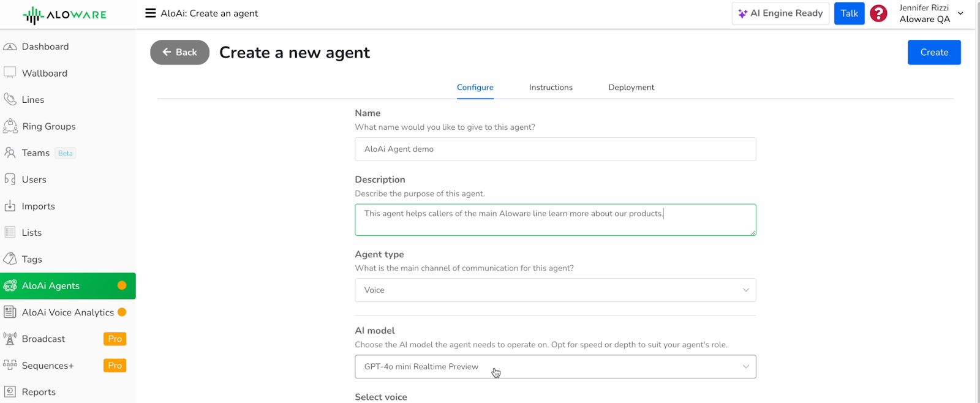The height and width of the screenshot is (403, 980).
Task: Click the sparkle icon in AI Engine Ready
Action: 742,13
